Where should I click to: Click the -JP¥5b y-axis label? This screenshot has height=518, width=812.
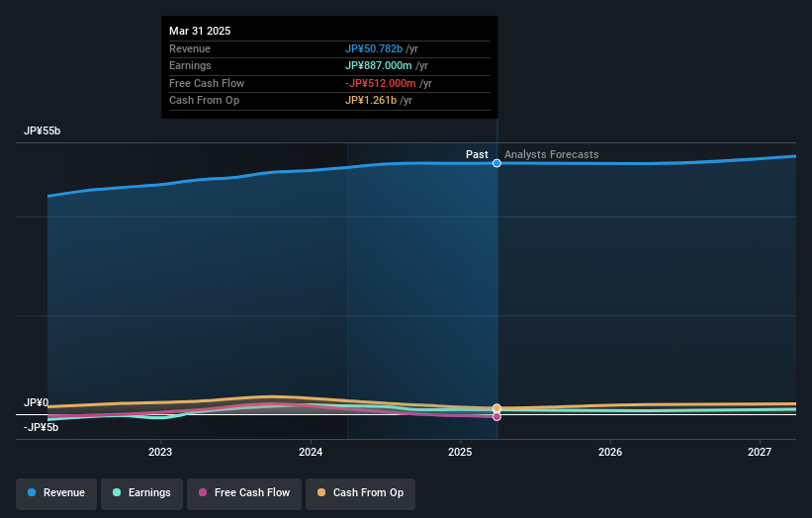click(x=41, y=427)
